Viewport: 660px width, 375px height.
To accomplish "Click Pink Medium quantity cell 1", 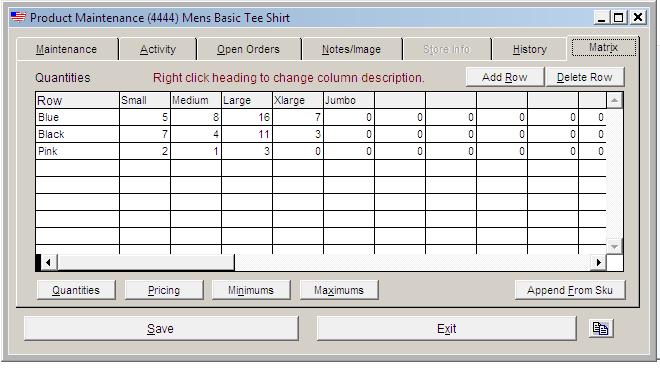I will [196, 151].
